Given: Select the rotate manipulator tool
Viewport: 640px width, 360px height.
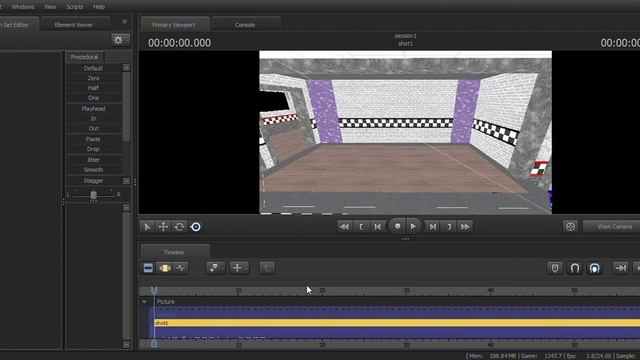Looking at the screenshot, I should pos(179,227).
